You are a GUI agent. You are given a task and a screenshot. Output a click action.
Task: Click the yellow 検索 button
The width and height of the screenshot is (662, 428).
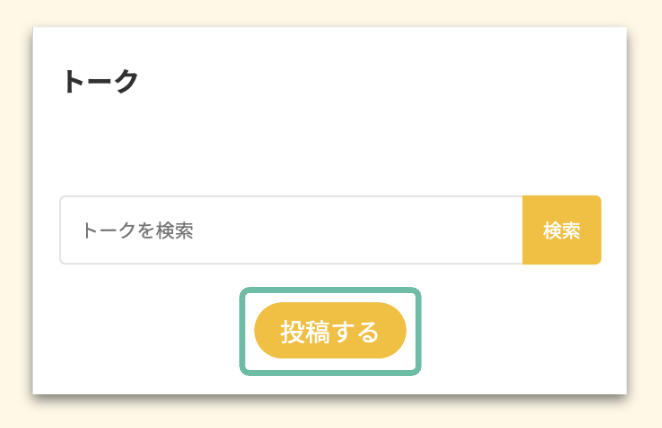pyautogui.click(x=562, y=230)
